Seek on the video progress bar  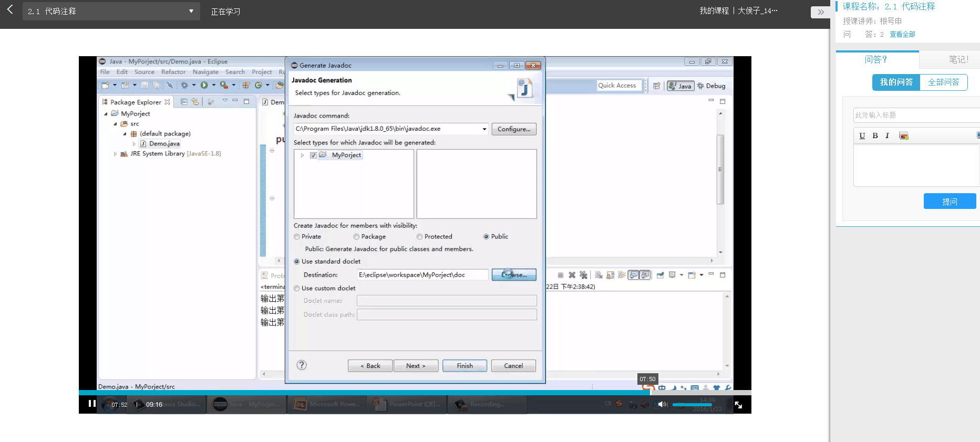pos(415,392)
